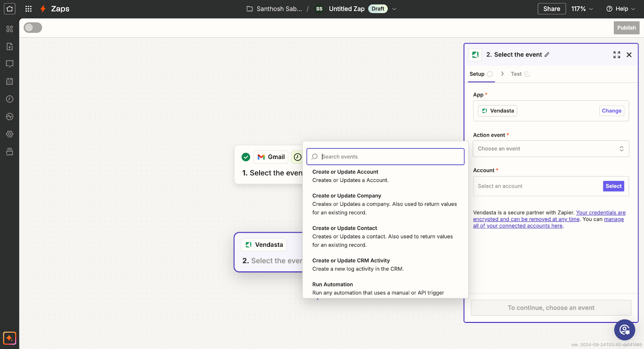Open the versions stack sidebar icon
The width and height of the screenshot is (644, 349).
coord(10,152)
